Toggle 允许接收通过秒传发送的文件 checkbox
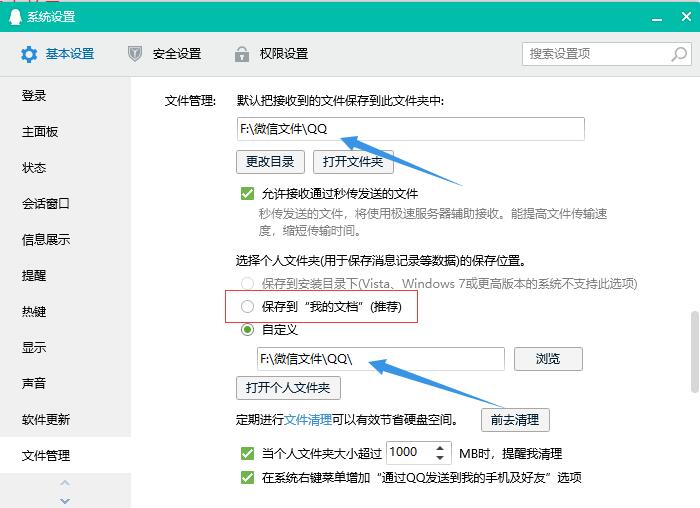Viewport: 700px width, 508px height. (247, 194)
